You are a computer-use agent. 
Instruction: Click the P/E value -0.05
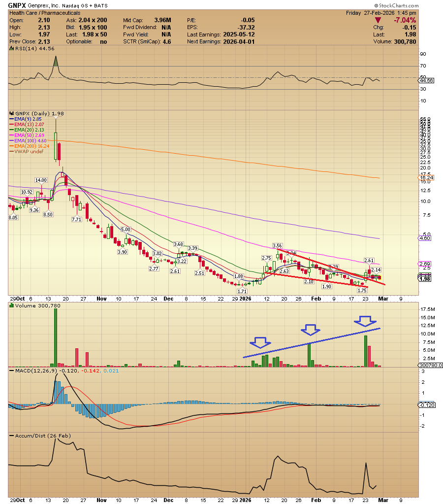click(248, 20)
